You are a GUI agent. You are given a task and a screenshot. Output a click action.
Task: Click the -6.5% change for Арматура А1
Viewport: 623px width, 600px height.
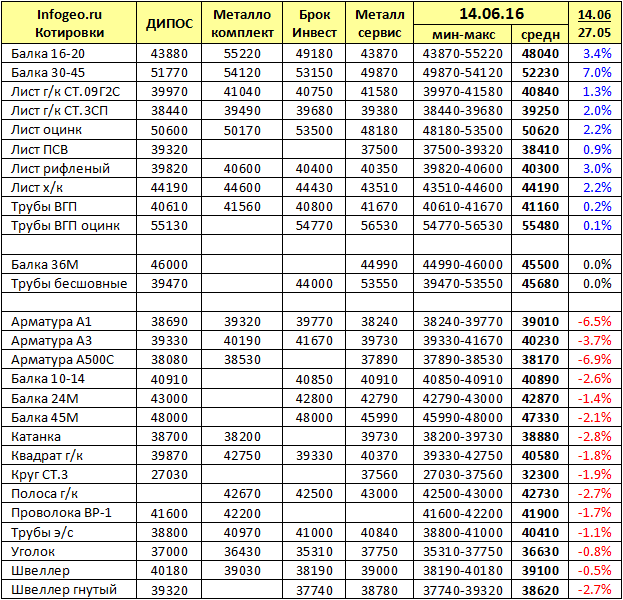point(594,321)
